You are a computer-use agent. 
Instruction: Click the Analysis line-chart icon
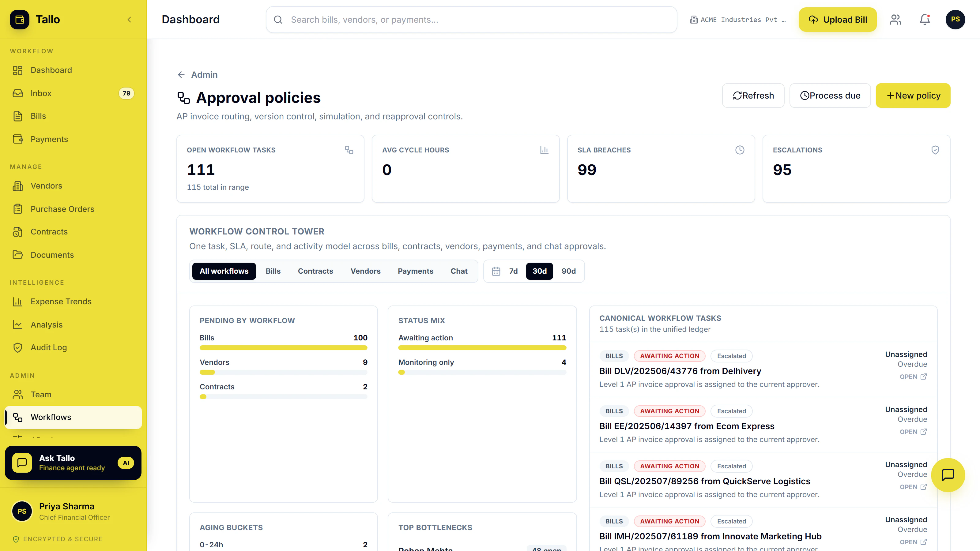tap(17, 324)
